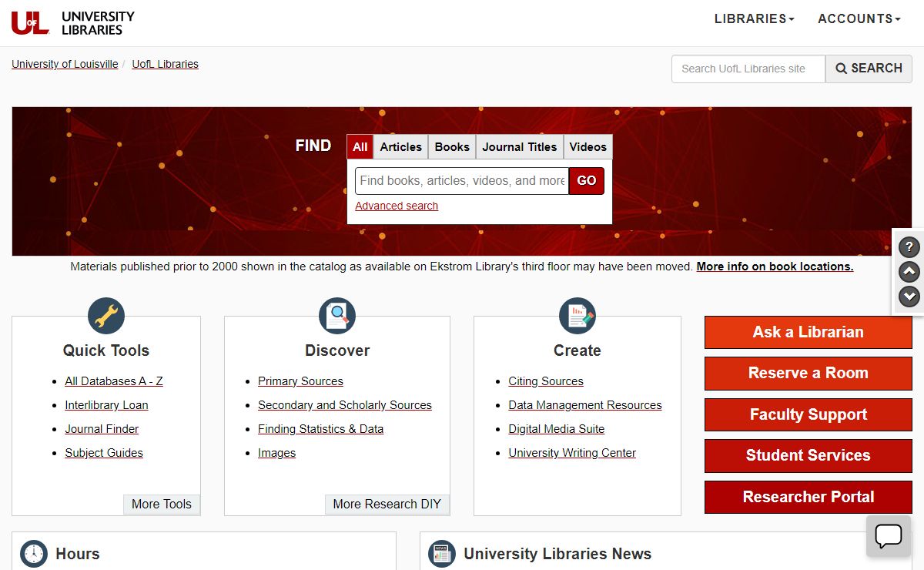Image resolution: width=924 pixels, height=570 pixels.
Task: Open the Primary Sources link
Action: click(300, 381)
